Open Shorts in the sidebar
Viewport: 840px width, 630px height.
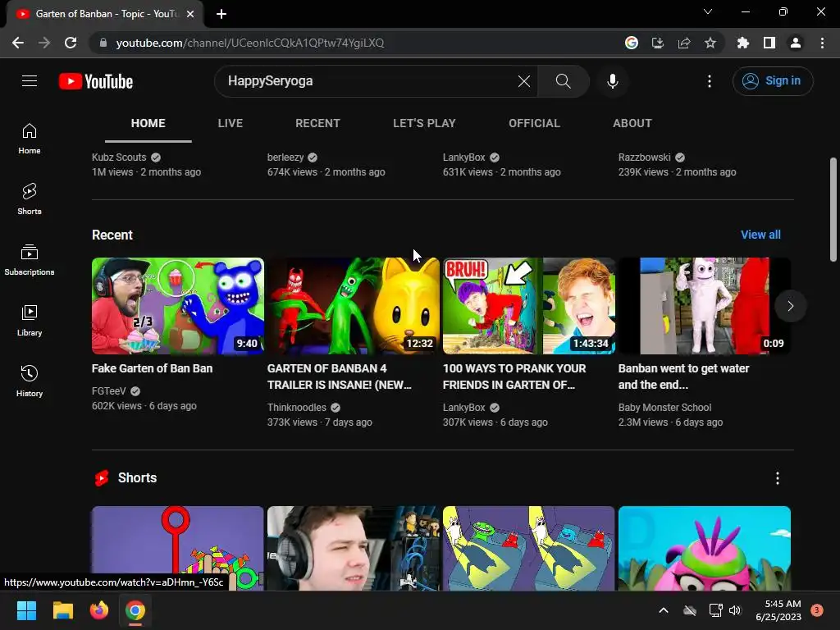[x=30, y=199]
